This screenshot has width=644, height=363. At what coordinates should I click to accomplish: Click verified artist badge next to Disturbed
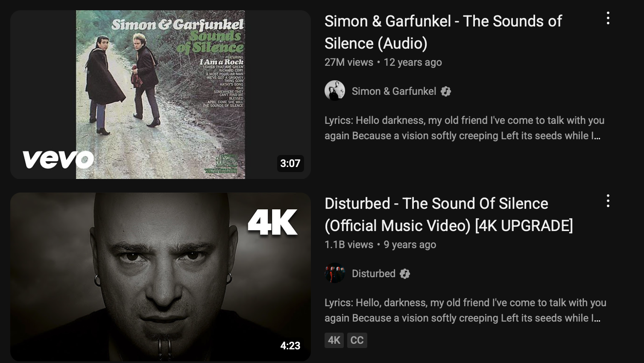click(405, 274)
